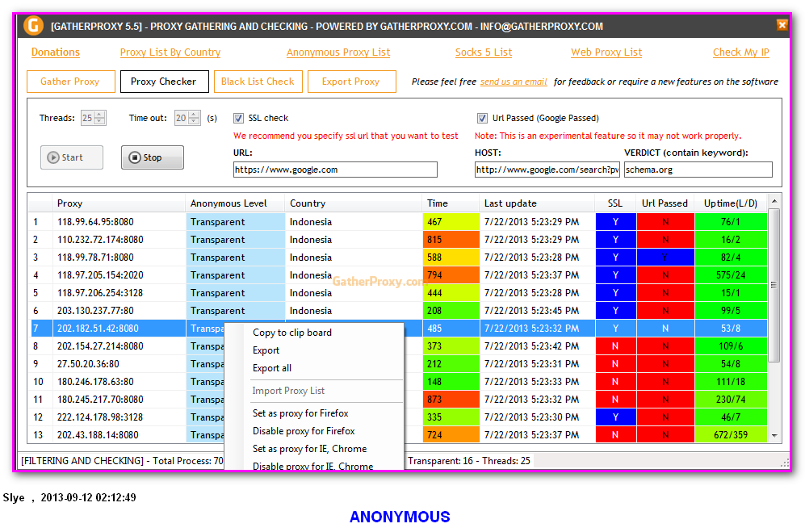The width and height of the screenshot is (805, 532).
Task: Select proxy 118.97.205.154:2020
Action: pos(398,274)
